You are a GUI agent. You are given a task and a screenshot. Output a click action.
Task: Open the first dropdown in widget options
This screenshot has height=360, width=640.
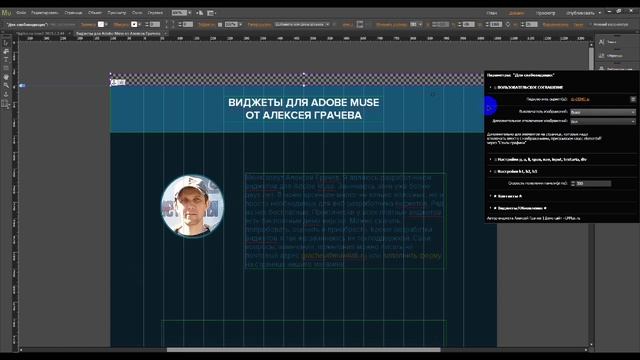point(603,112)
